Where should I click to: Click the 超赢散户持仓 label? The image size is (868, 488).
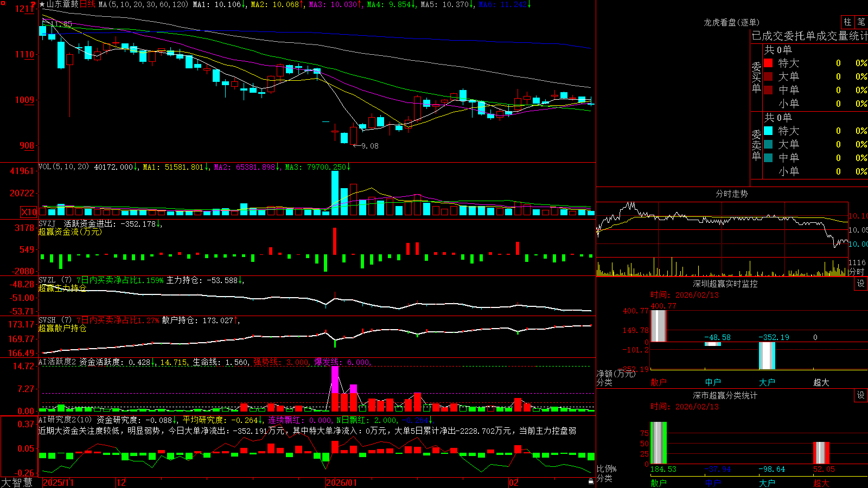(x=62, y=328)
